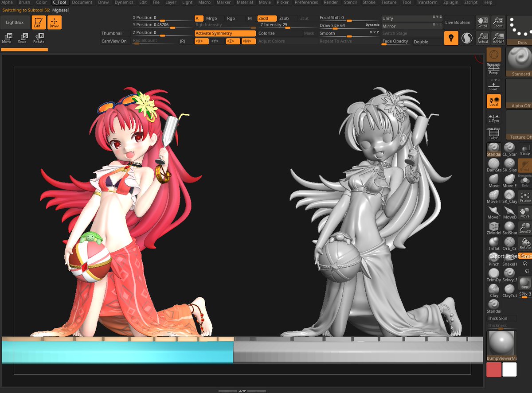Toggle >Z< axis symmetry
This screenshot has height=393, width=532.
click(233, 41)
